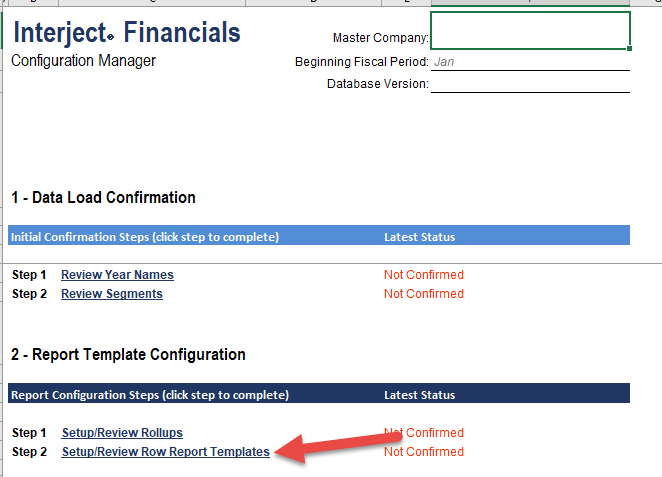Click the 1 - Data Load Confirmation heading
Screen dimensions: 662x477
tap(103, 198)
